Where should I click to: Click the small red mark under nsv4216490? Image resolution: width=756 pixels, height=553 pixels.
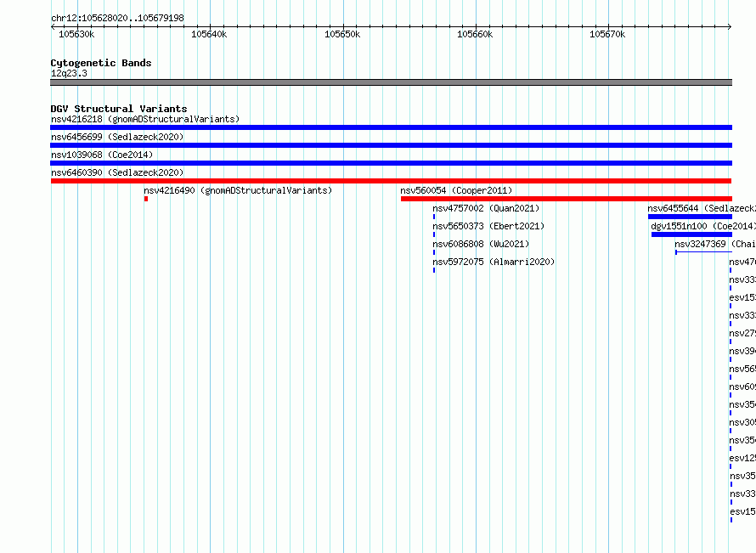click(146, 199)
